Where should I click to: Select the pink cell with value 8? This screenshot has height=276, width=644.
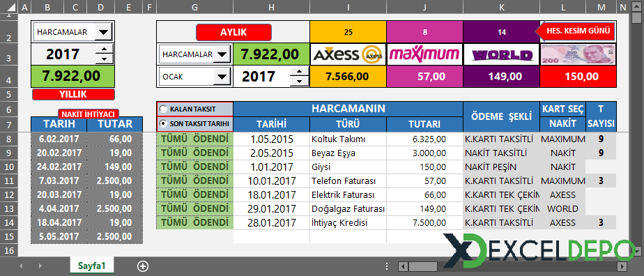point(424,32)
